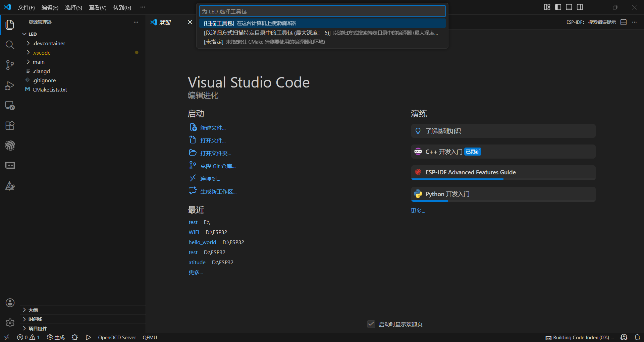Image resolution: width=644 pixels, height=342 pixels.
Task: Open the 文件(F) menu
Action: (x=26, y=7)
